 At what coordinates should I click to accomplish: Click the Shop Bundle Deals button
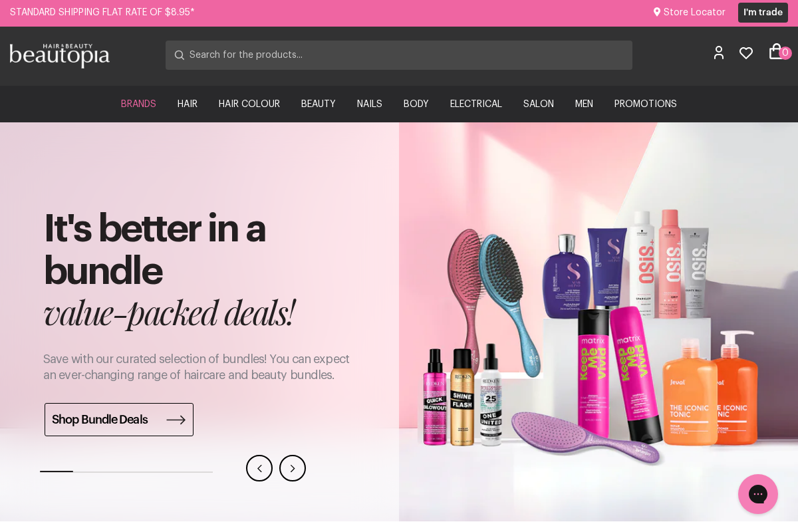point(119,420)
